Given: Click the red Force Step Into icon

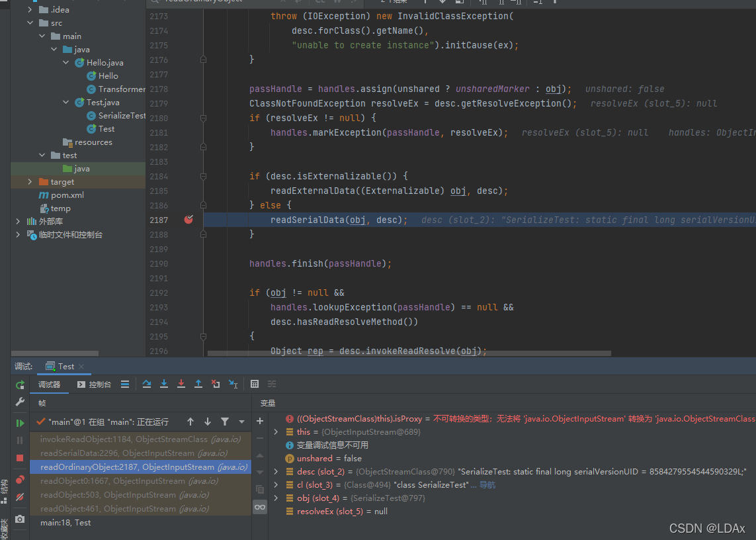Looking at the screenshot, I should pyautogui.click(x=181, y=384).
